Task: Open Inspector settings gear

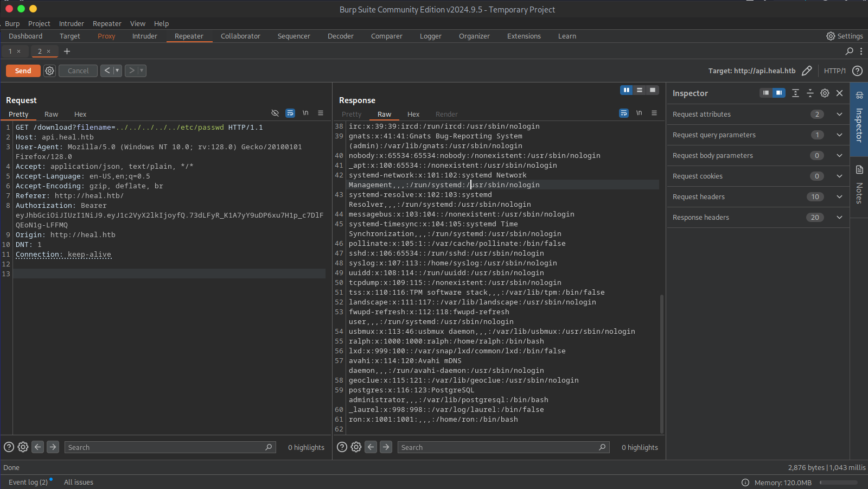Action: (x=825, y=93)
